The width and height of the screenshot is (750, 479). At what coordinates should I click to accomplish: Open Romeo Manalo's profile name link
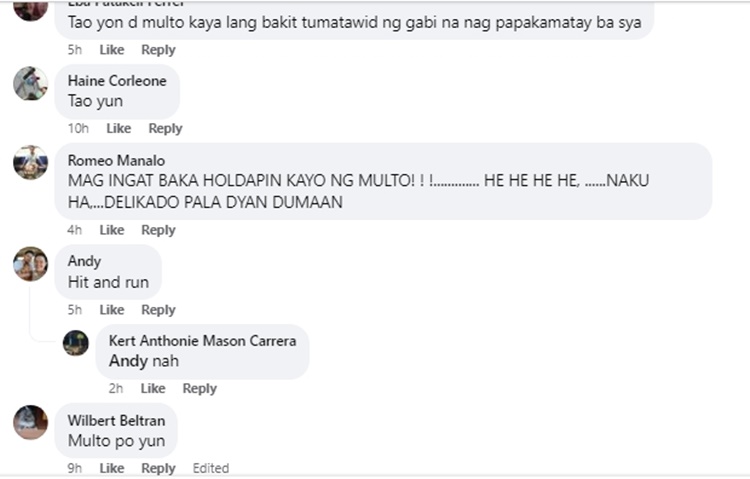pos(116,160)
